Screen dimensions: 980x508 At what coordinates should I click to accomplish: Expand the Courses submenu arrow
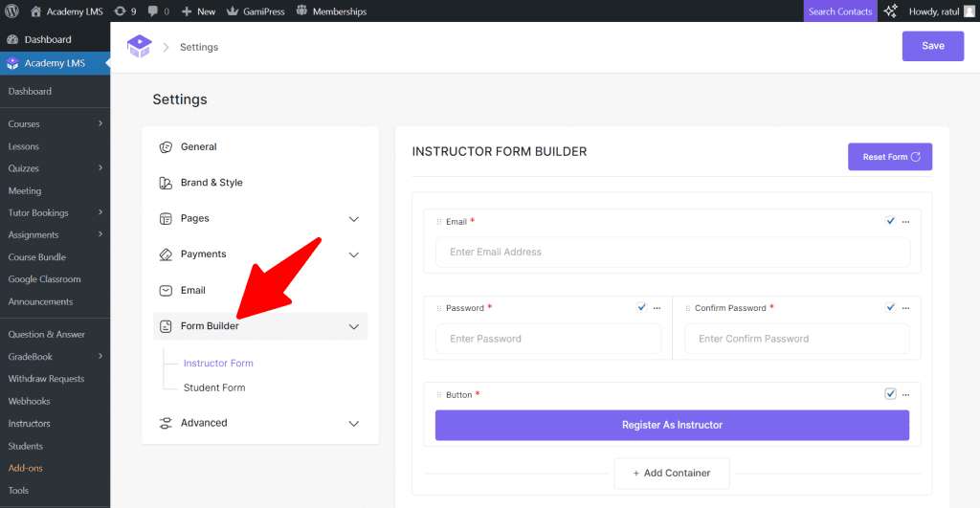[100, 123]
